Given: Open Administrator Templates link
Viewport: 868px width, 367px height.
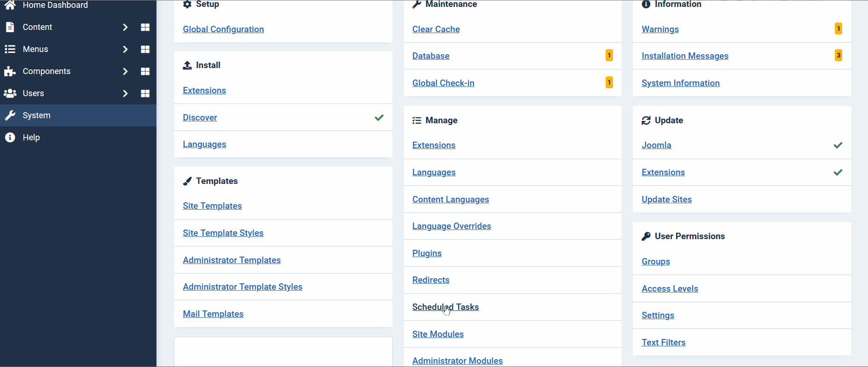Looking at the screenshot, I should pyautogui.click(x=231, y=260).
